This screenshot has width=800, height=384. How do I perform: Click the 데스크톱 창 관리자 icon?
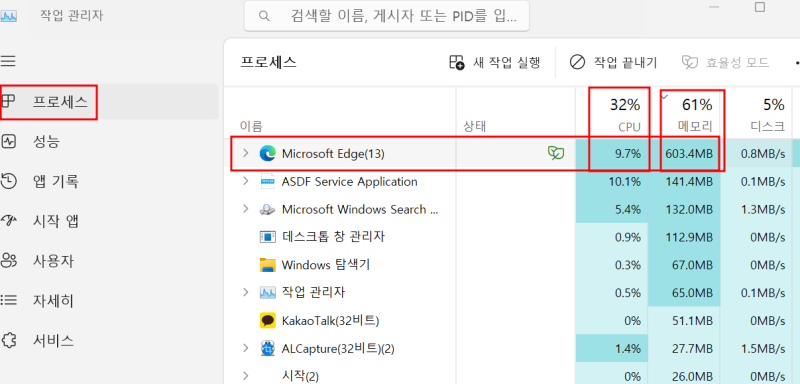(x=267, y=237)
